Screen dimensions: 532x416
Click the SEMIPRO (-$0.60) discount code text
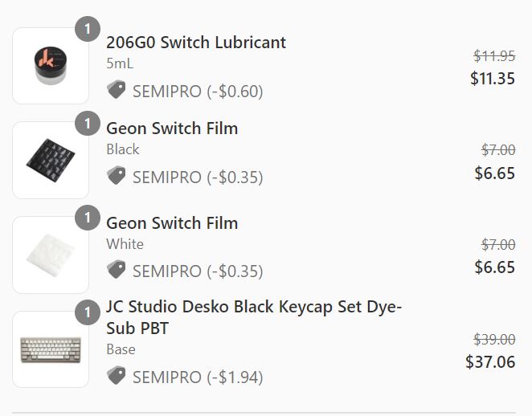[198, 92]
